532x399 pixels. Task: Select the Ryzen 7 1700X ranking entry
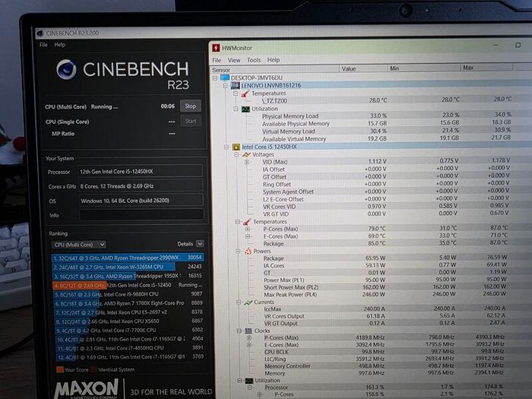(129, 303)
